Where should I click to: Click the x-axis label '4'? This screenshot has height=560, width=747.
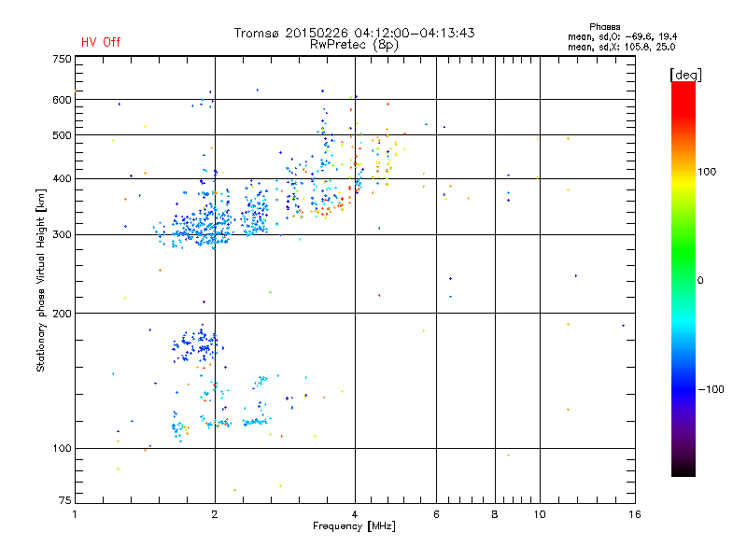click(x=355, y=514)
